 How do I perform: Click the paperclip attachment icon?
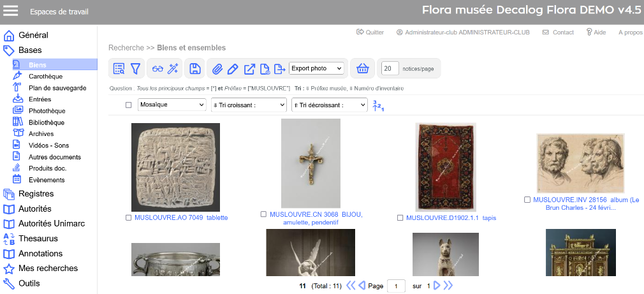217,69
